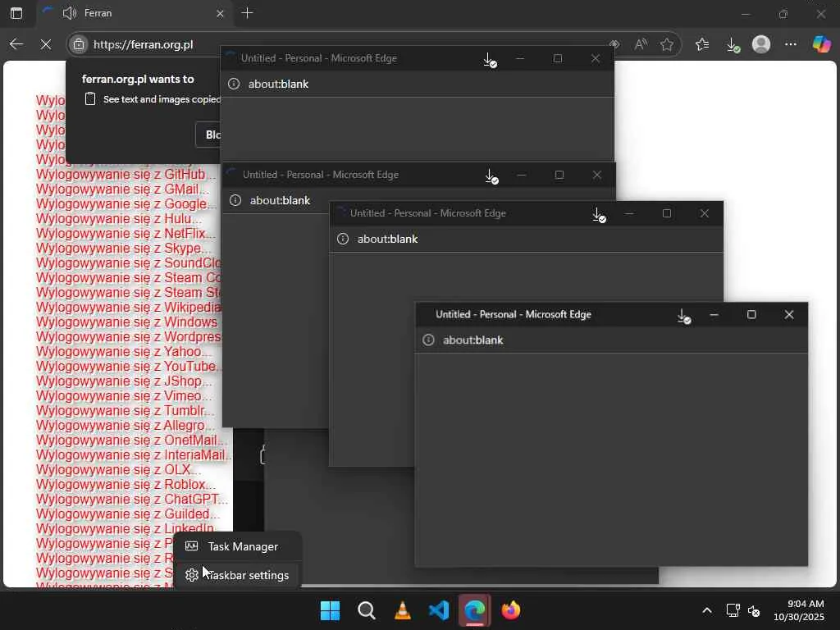
Task: Expand hidden system tray icons chevron
Action: point(707,610)
